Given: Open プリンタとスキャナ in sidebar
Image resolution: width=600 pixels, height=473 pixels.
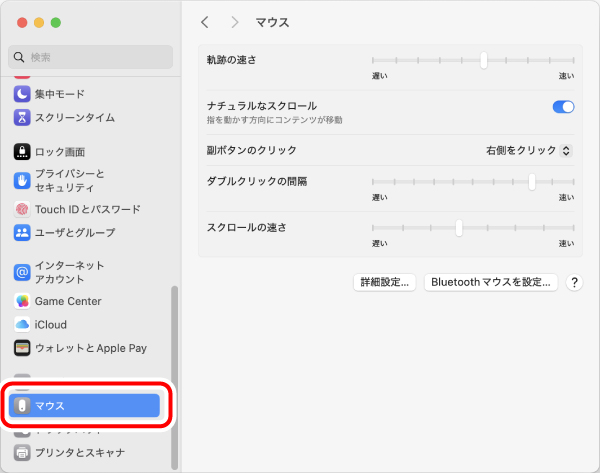Looking at the screenshot, I should (80, 453).
